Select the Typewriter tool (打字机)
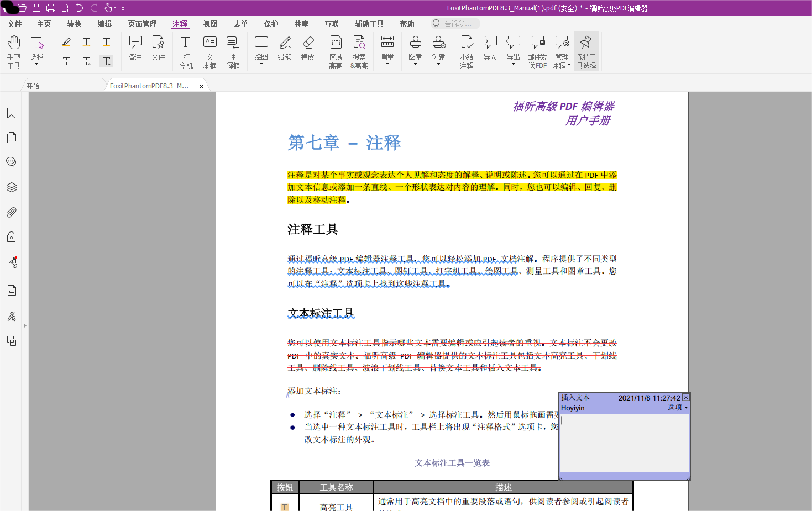 click(x=187, y=52)
